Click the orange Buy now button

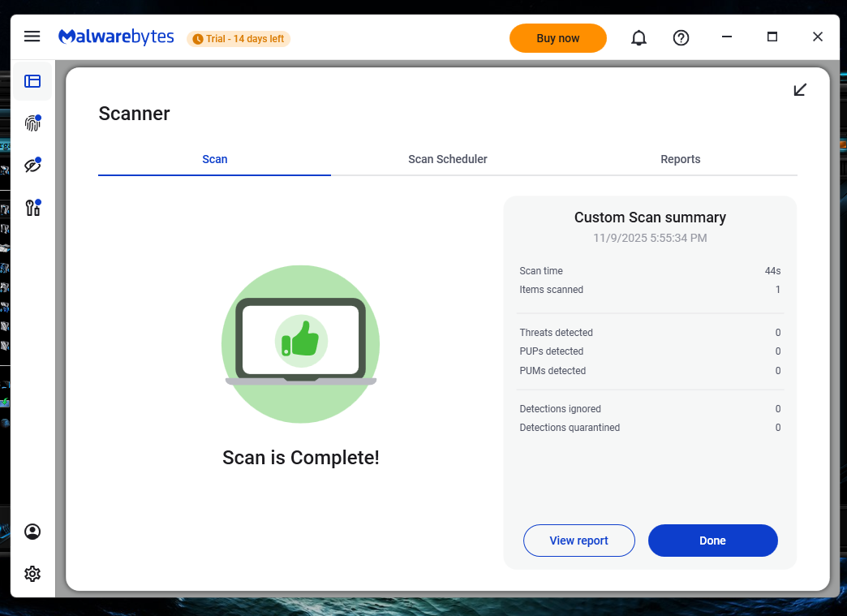(x=557, y=38)
